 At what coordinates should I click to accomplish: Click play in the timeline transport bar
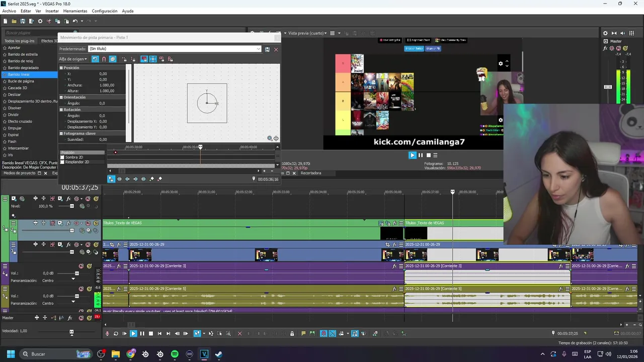coord(133,333)
